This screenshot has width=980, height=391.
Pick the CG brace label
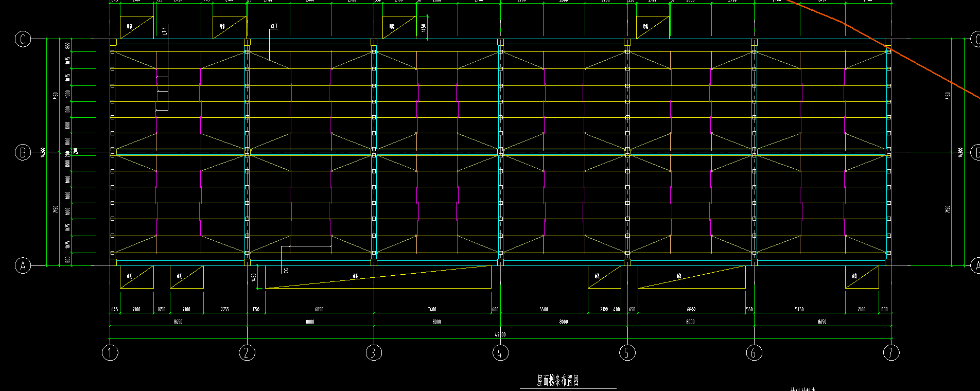(x=286, y=270)
